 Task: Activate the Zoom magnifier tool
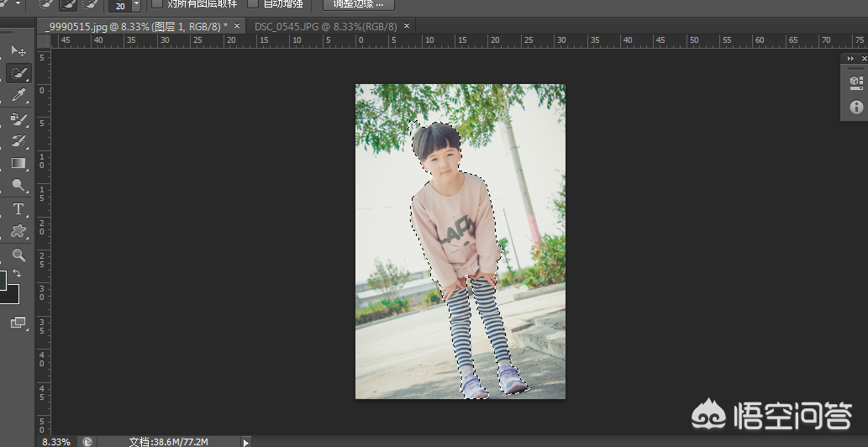(18, 255)
